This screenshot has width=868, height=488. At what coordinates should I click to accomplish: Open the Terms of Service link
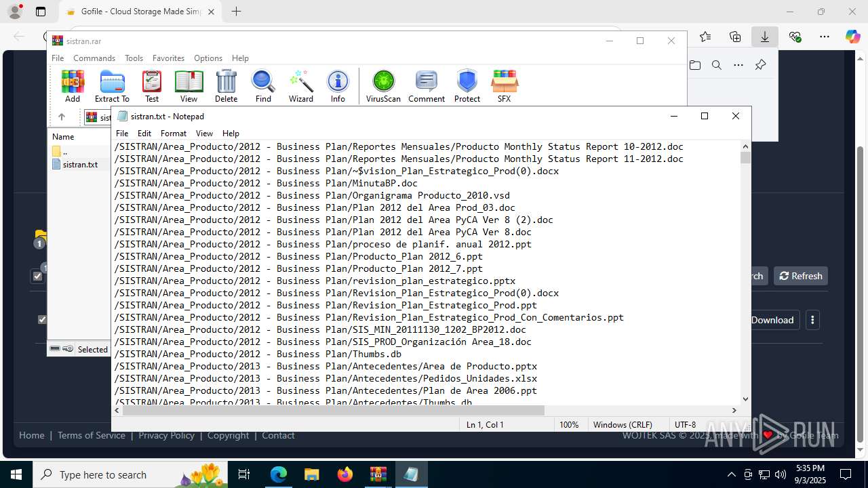[x=92, y=435]
